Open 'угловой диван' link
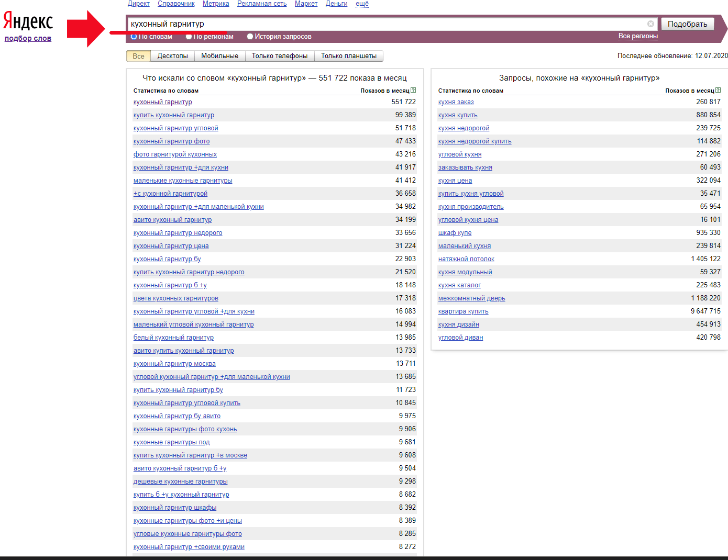The height and width of the screenshot is (560, 728). pyautogui.click(x=460, y=338)
